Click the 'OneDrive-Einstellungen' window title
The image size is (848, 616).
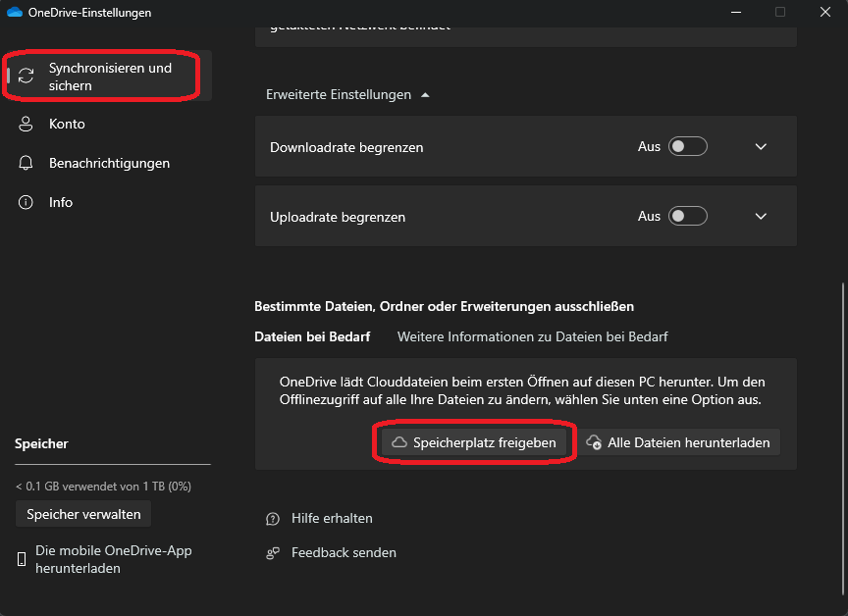[89, 13]
